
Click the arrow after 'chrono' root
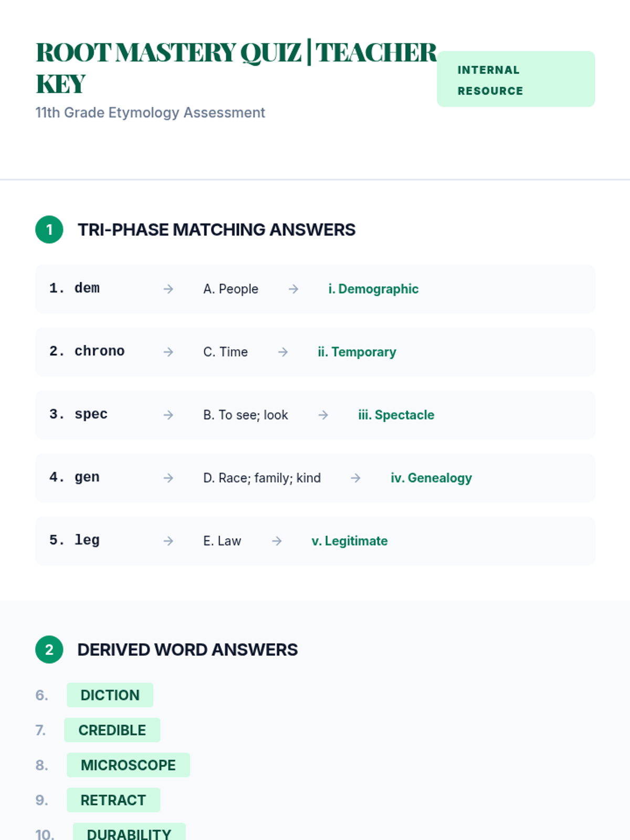(168, 352)
